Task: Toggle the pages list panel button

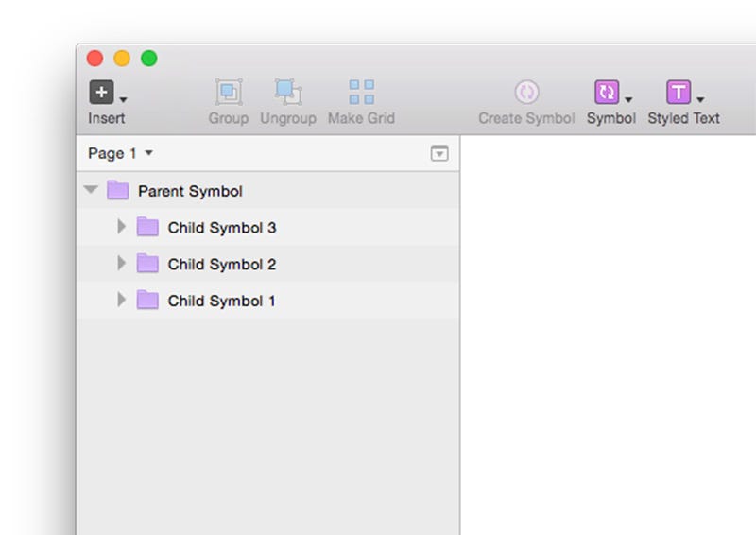Action: coord(439,153)
